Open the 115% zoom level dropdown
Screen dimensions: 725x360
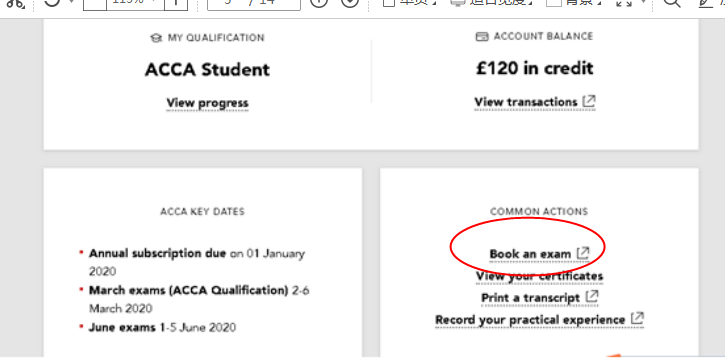(135, 4)
